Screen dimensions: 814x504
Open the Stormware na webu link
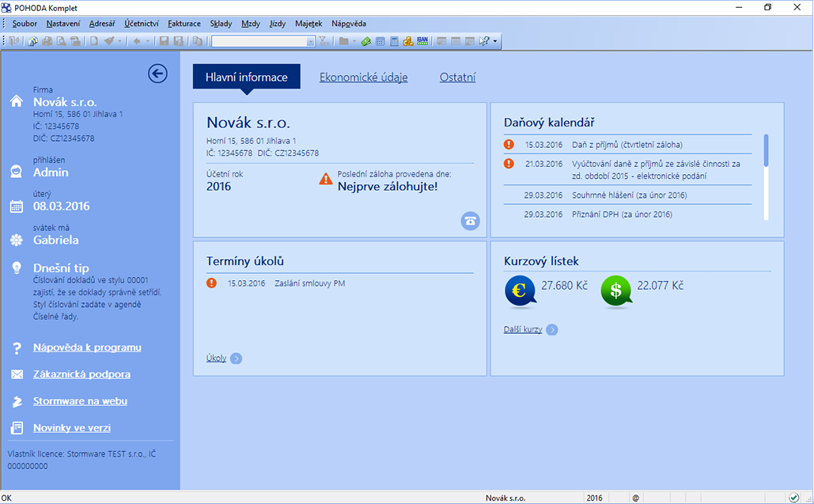click(x=80, y=400)
